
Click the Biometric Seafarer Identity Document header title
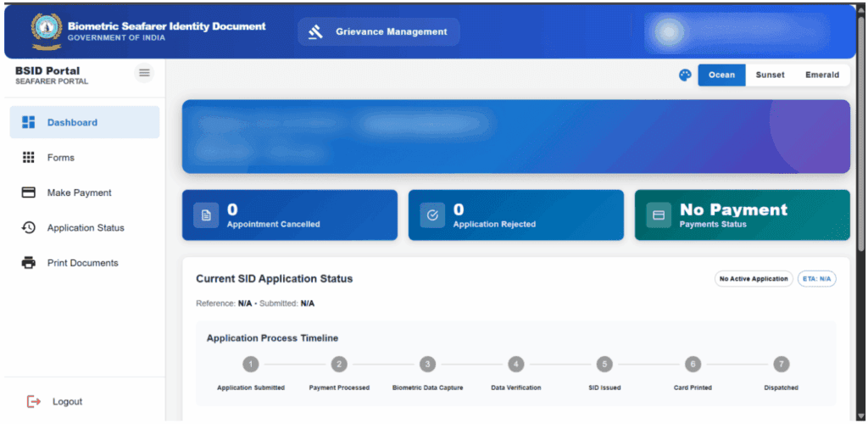167,26
